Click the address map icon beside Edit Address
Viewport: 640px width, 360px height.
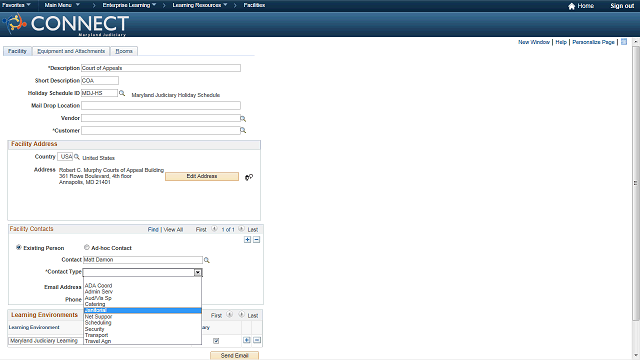pyautogui.click(x=249, y=177)
